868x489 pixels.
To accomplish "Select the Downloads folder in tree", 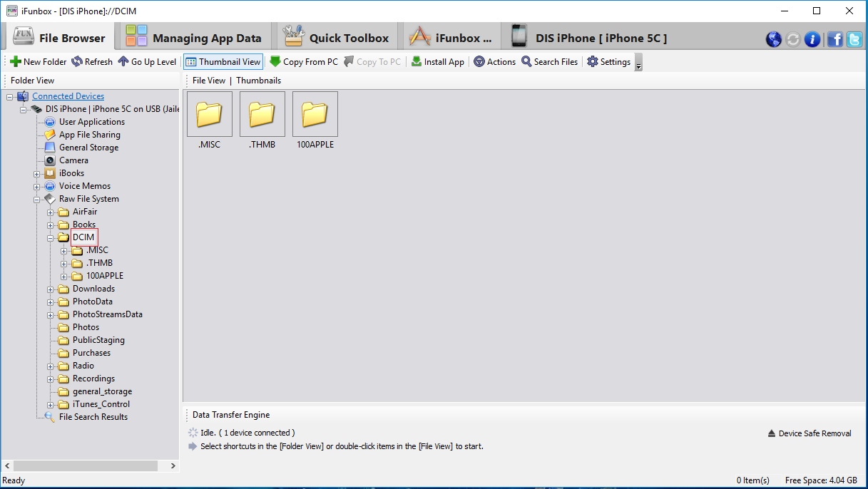I will pyautogui.click(x=93, y=289).
